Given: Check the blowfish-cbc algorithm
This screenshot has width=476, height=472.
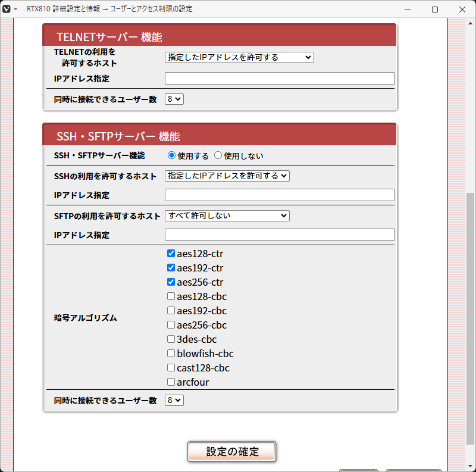Looking at the screenshot, I should tap(171, 353).
